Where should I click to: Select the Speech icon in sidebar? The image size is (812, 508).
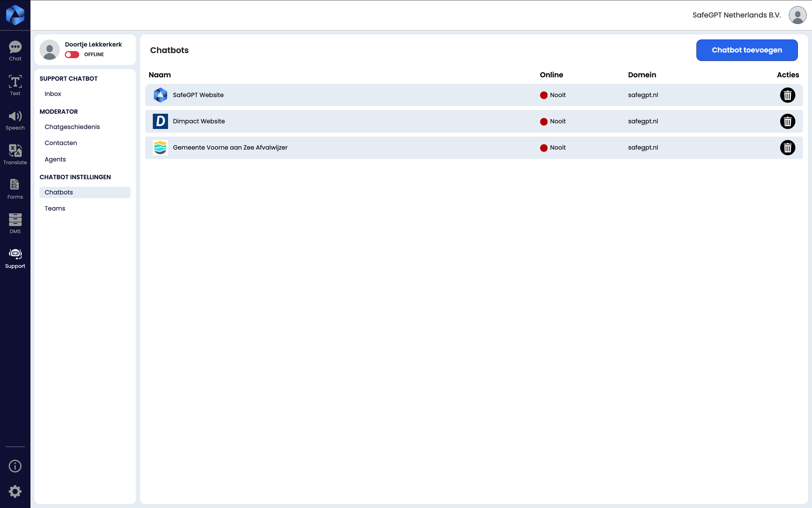pyautogui.click(x=15, y=120)
